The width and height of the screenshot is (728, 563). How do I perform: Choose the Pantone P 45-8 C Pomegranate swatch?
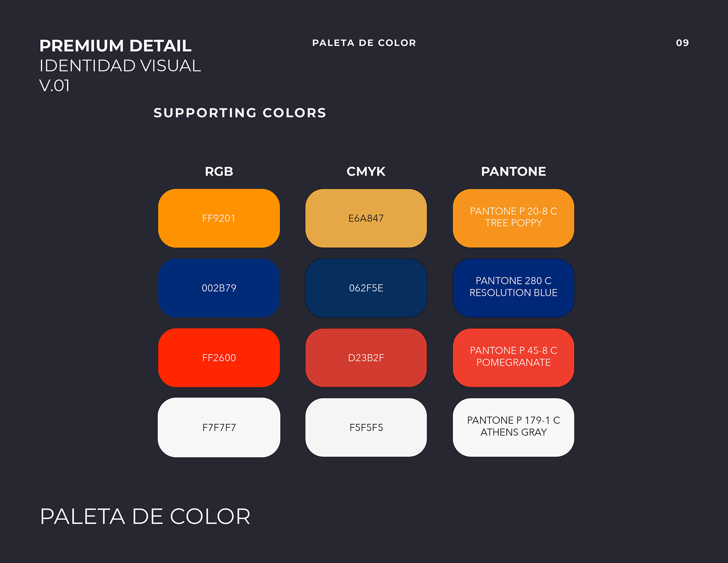pyautogui.click(x=513, y=358)
